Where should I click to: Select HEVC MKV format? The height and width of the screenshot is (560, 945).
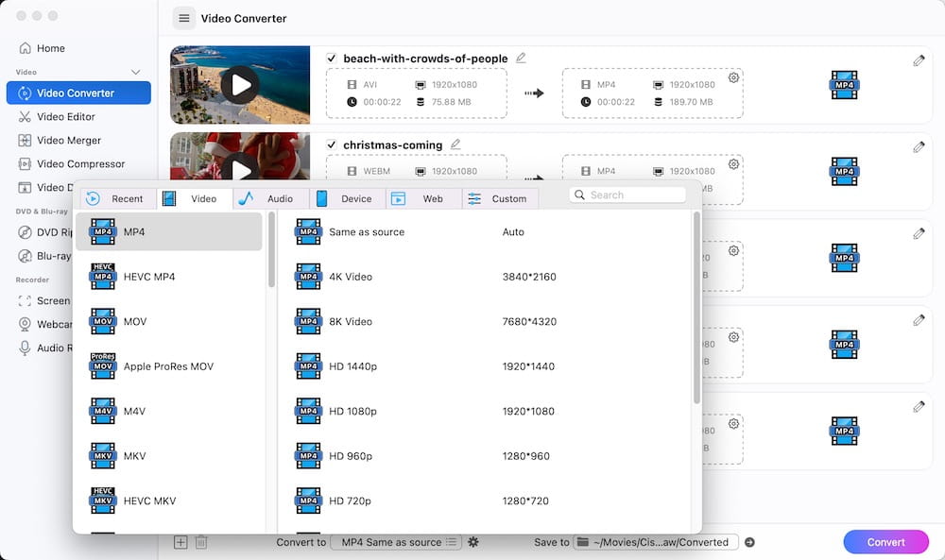tap(169, 501)
